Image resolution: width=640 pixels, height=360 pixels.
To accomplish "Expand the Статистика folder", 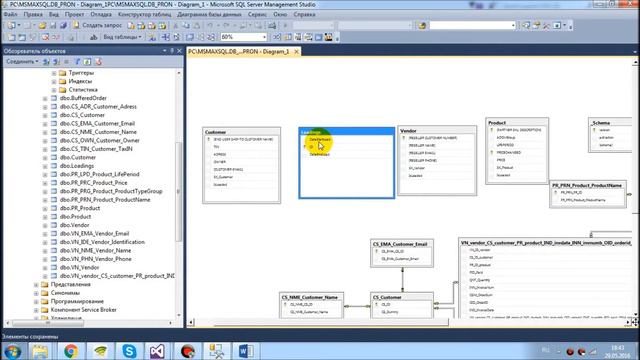I will 54,90.
